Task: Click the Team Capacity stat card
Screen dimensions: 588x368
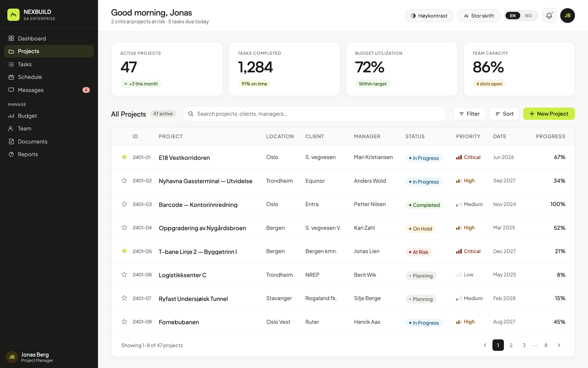Action: [x=519, y=69]
